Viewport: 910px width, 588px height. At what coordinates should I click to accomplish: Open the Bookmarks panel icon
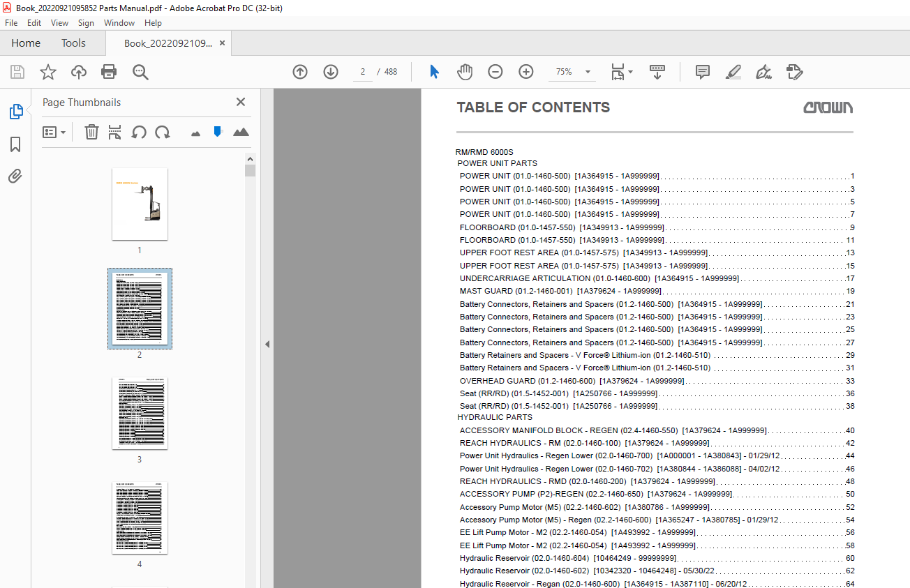(15, 144)
